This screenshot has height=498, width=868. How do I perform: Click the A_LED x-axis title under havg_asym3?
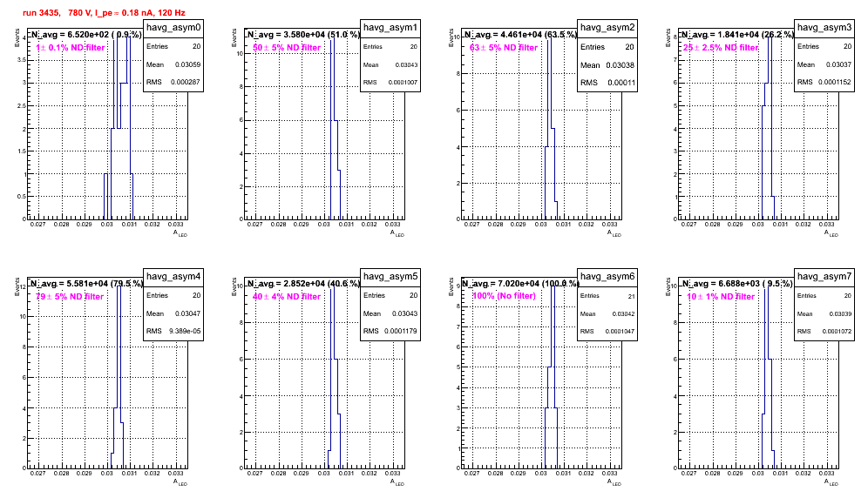tap(831, 233)
